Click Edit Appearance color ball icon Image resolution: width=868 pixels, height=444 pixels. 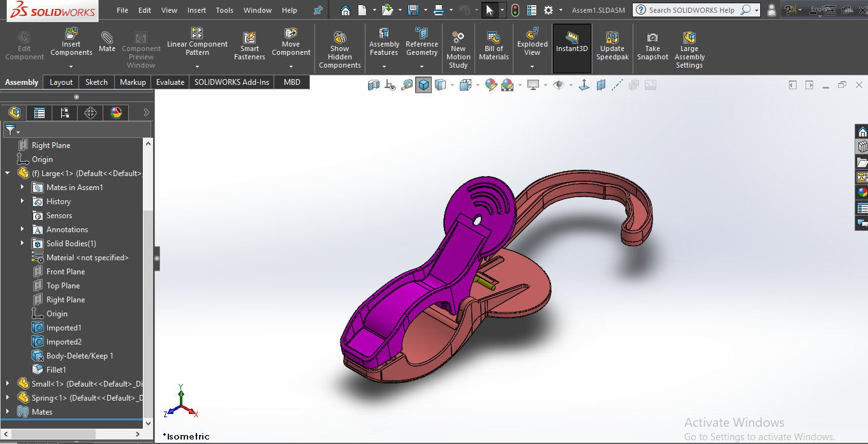(490, 85)
